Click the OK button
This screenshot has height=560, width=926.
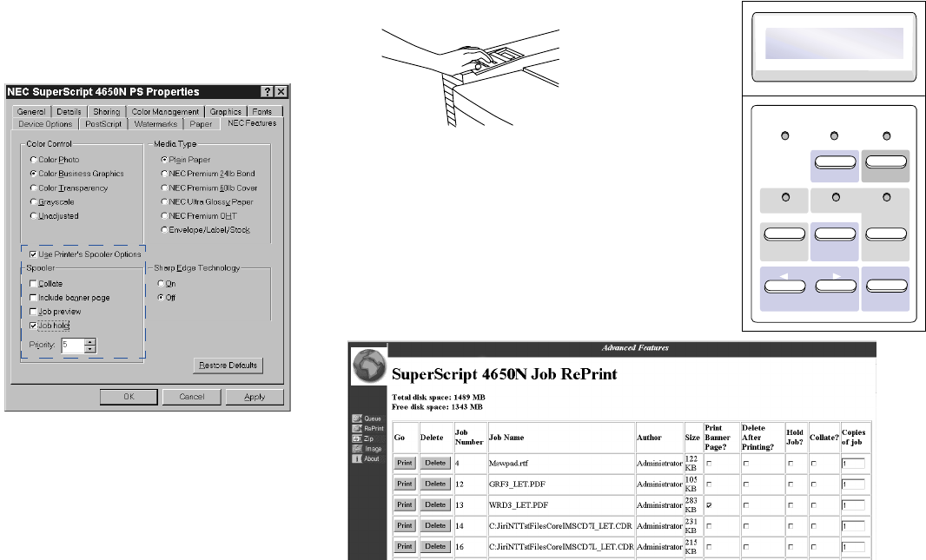pyautogui.click(x=129, y=397)
